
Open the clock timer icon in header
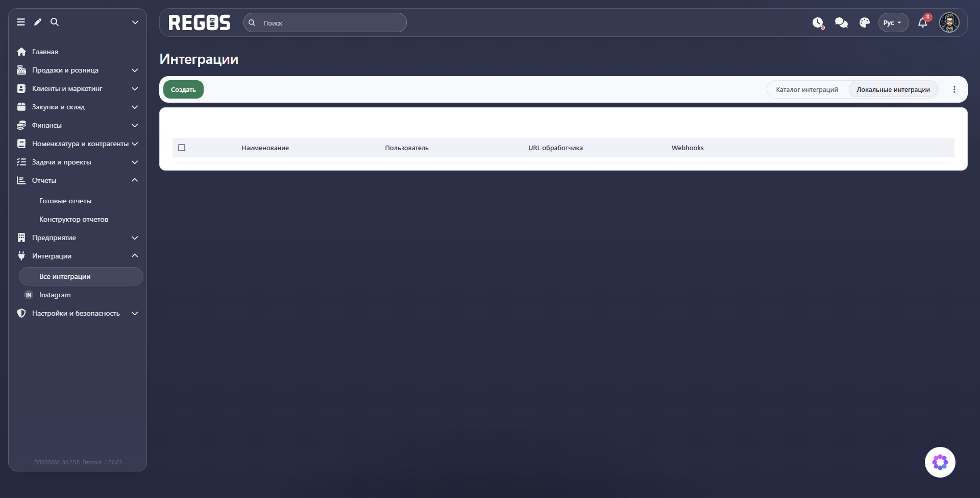pos(818,23)
